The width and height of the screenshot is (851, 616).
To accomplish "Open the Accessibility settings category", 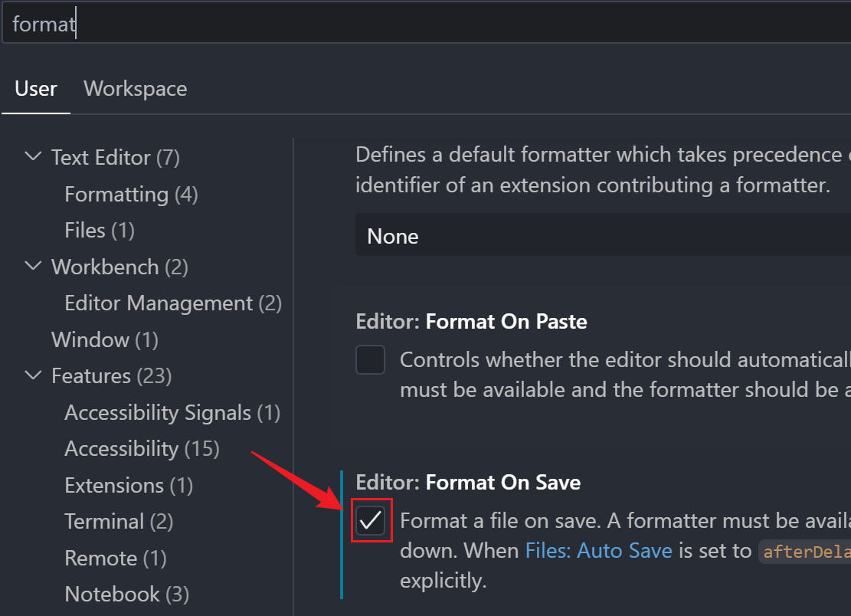I will (142, 449).
